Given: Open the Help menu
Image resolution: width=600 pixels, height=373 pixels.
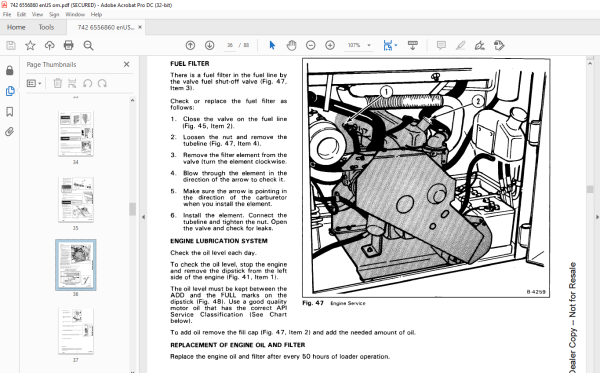Looking at the screenshot, I should [96, 14].
